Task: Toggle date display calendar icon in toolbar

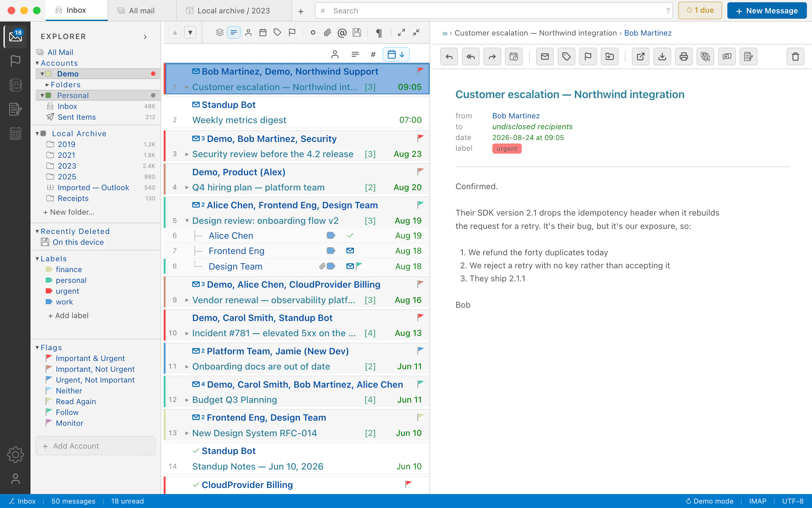Action: point(263,32)
